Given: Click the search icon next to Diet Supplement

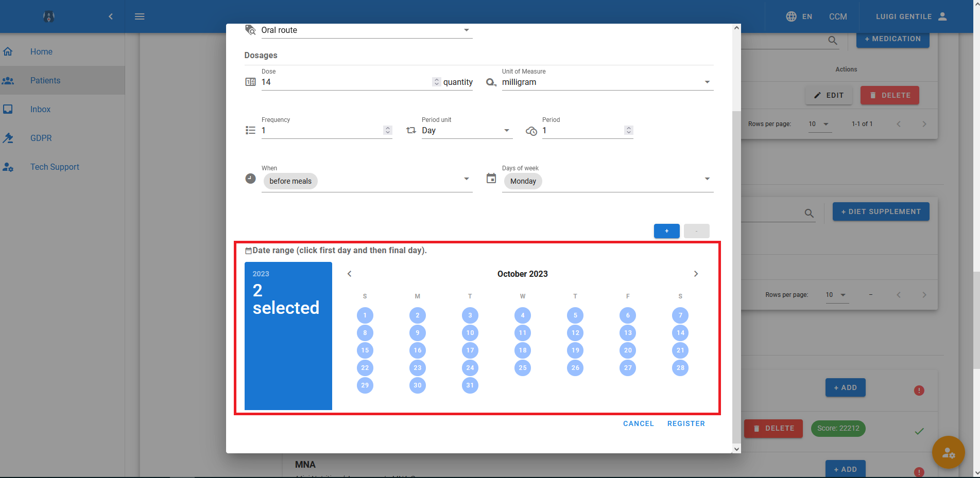Looking at the screenshot, I should point(809,213).
